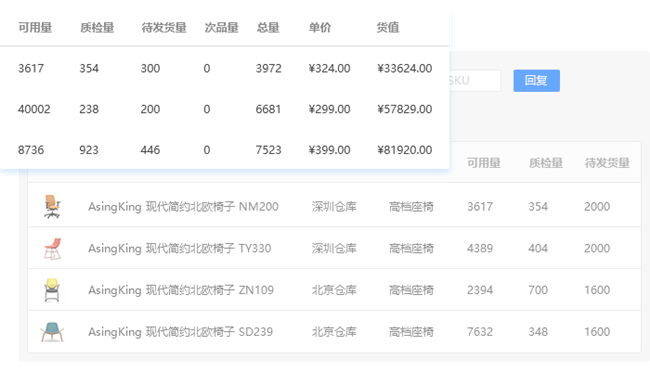This screenshot has height=371, width=650.
Task: Click the 质检量 header in background table
Action: coord(546,163)
